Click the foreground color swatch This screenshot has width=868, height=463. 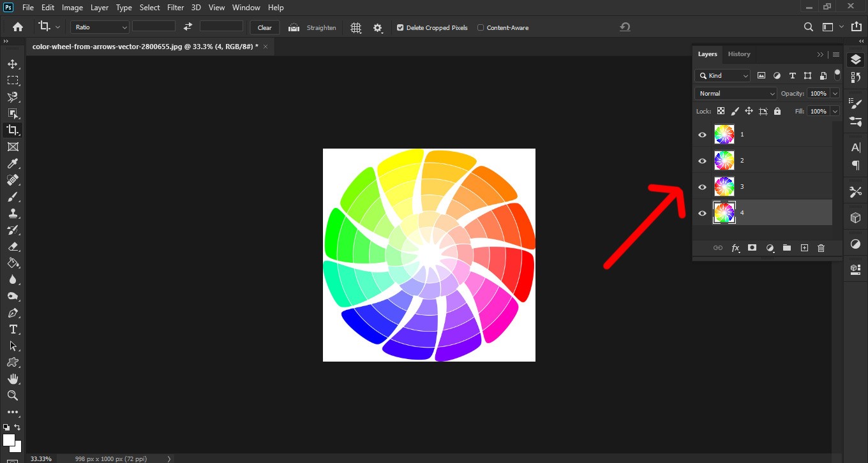9,440
